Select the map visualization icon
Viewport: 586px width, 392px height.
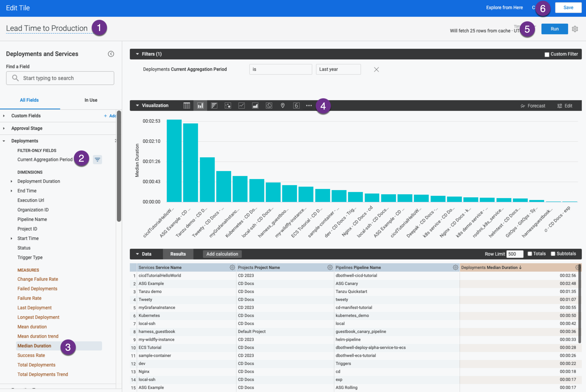(x=283, y=106)
